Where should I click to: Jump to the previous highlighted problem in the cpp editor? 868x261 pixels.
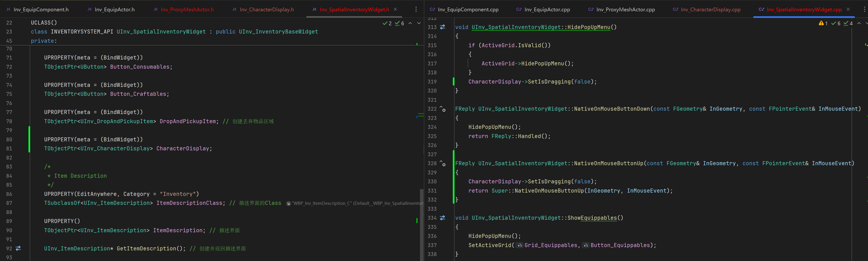(x=859, y=23)
